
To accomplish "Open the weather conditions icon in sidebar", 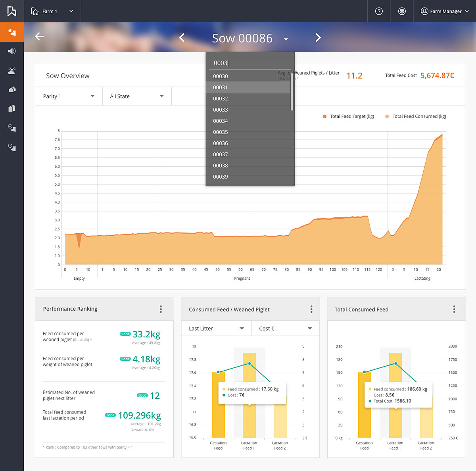I will [12, 70].
